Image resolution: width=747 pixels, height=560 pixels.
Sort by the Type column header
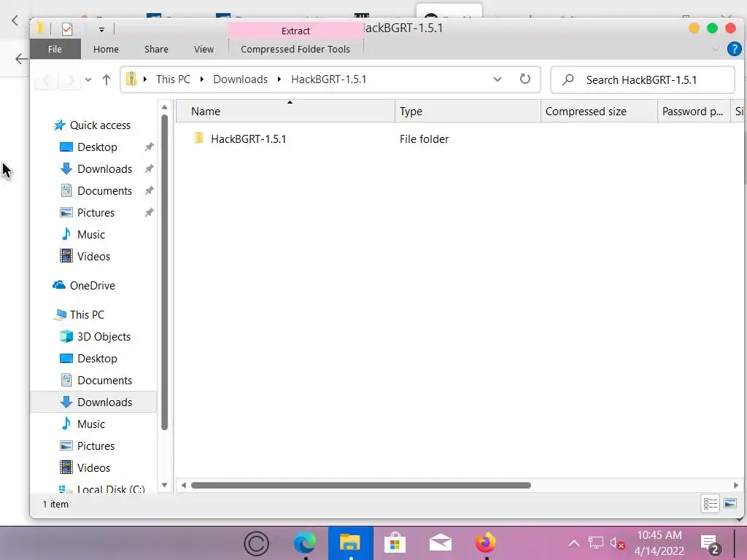click(x=468, y=112)
